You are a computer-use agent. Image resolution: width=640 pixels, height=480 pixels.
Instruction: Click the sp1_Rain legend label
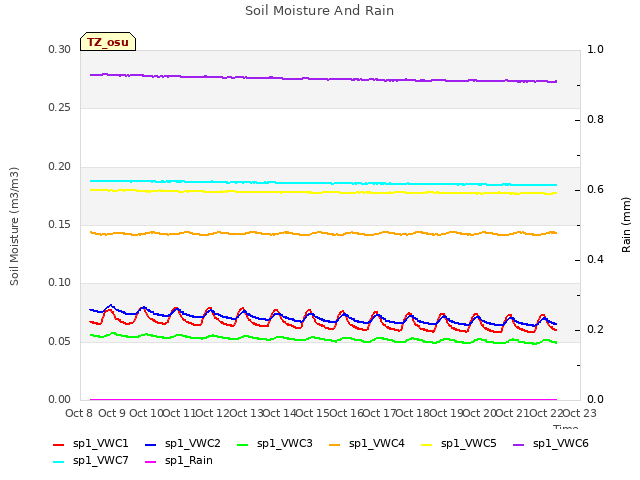pos(189,460)
